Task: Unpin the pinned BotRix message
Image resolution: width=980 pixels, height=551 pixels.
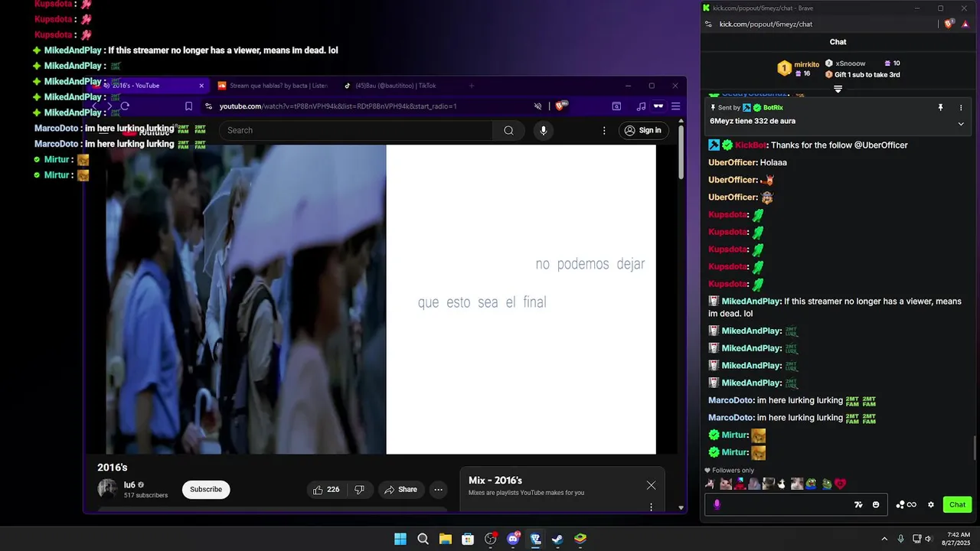Action: (x=941, y=108)
